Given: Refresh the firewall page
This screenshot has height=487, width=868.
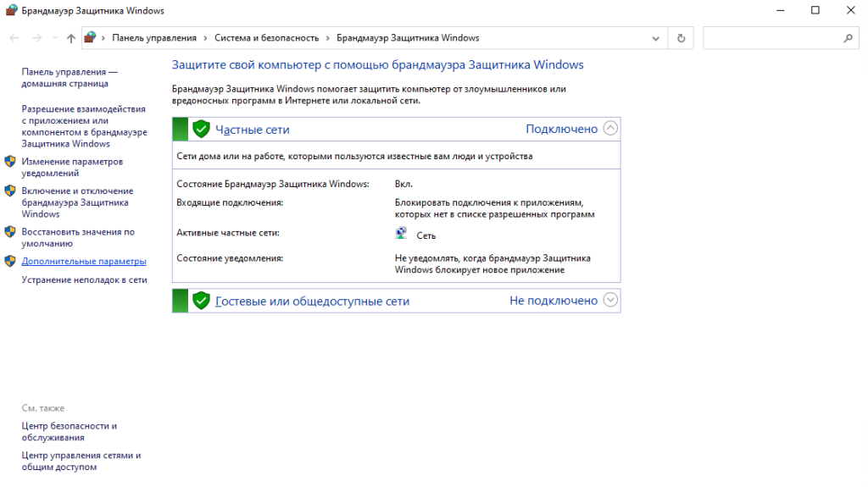Looking at the screenshot, I should [x=681, y=38].
